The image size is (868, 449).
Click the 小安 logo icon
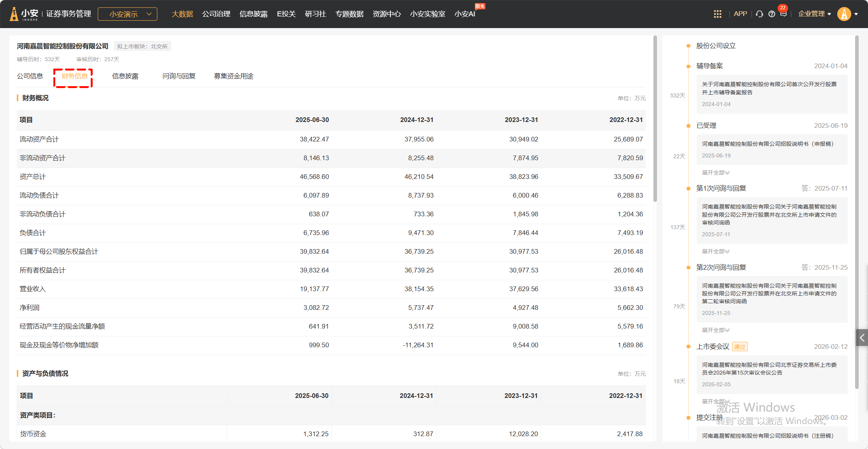(x=14, y=14)
